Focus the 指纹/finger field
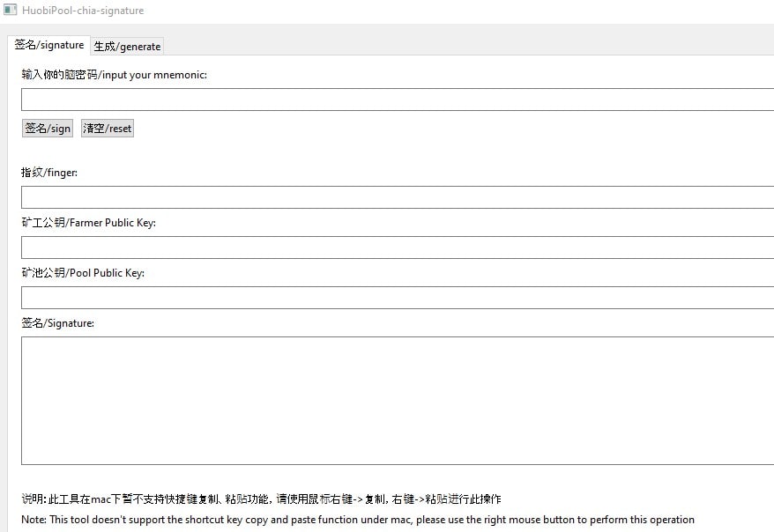Image resolution: width=774 pixels, height=532 pixels. (398, 197)
